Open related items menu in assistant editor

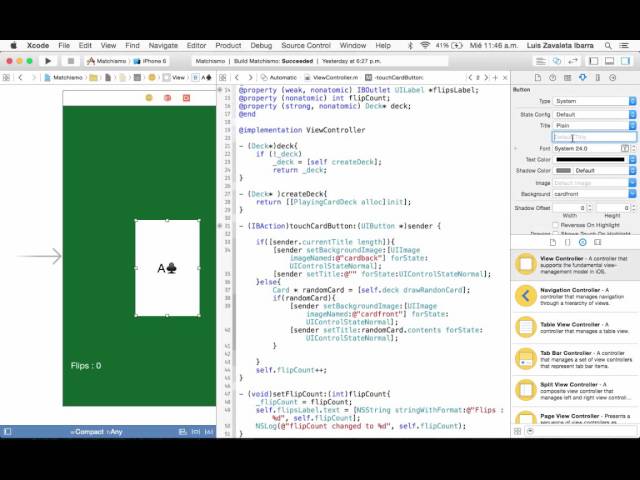[222, 78]
